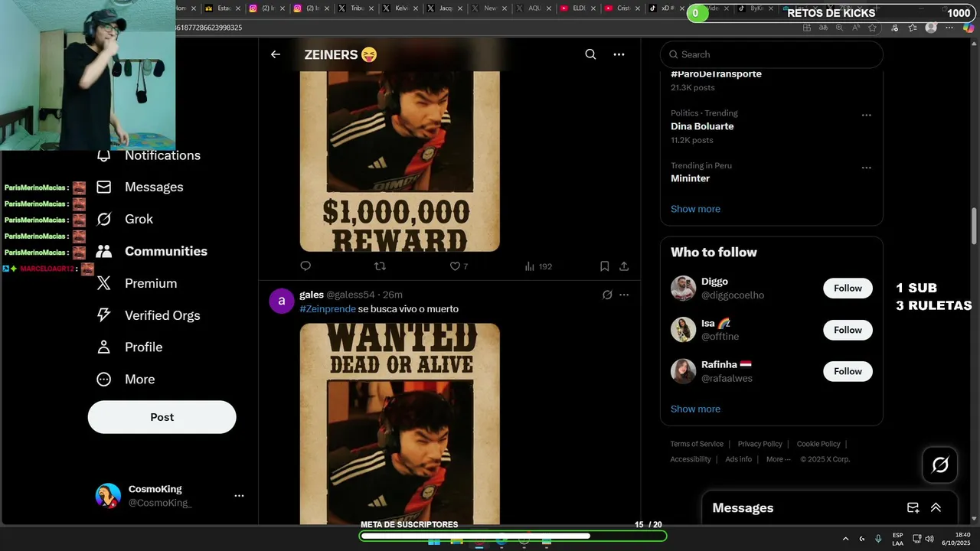This screenshot has height=551, width=980.
Task: Open options for Mininter trend
Action: coord(866,168)
